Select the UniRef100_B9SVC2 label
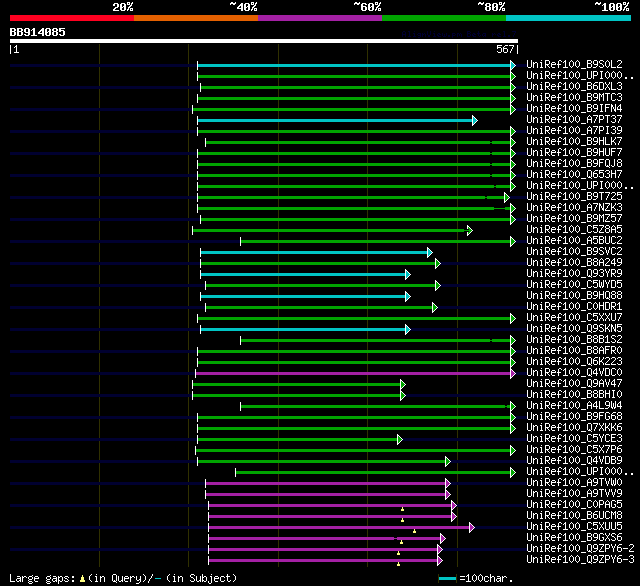This screenshot has width=640, height=586. pyautogui.click(x=574, y=252)
